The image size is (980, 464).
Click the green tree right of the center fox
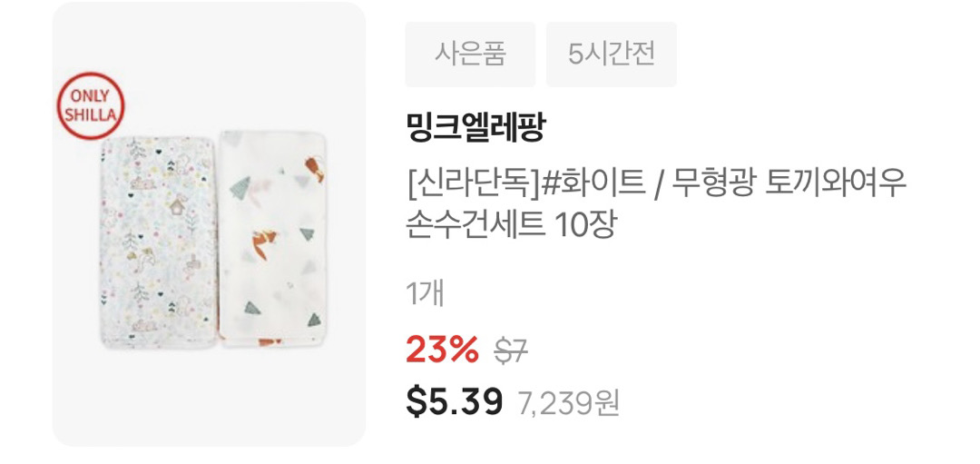pyautogui.click(x=307, y=234)
